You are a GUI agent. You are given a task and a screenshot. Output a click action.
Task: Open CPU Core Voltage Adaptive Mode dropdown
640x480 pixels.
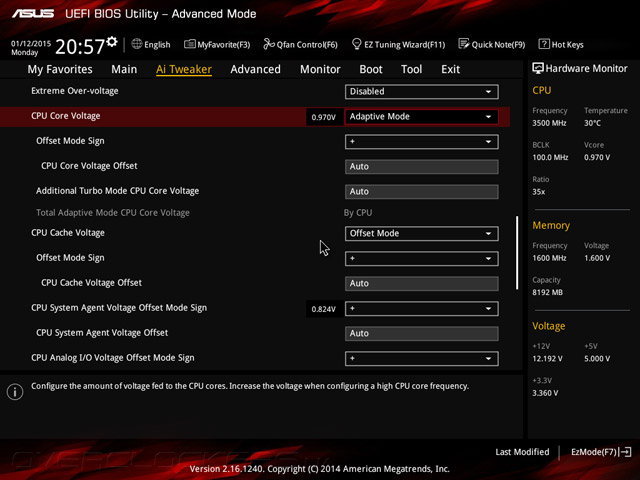[x=422, y=117]
